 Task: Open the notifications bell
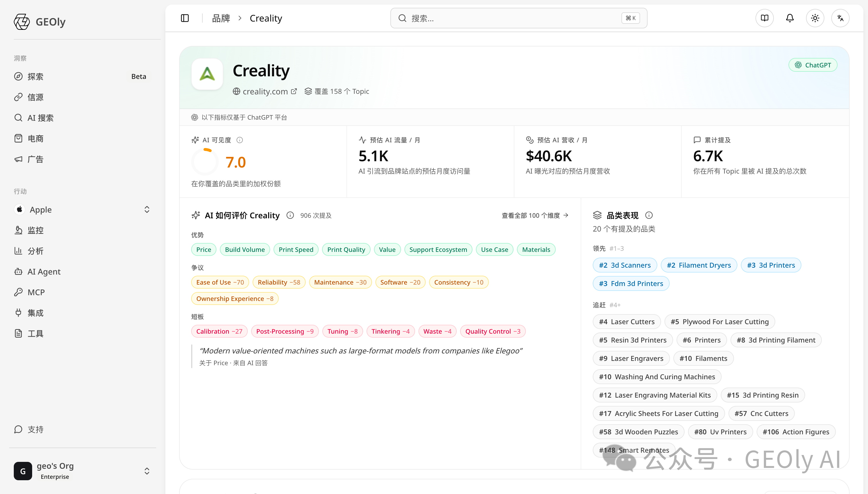(x=790, y=18)
